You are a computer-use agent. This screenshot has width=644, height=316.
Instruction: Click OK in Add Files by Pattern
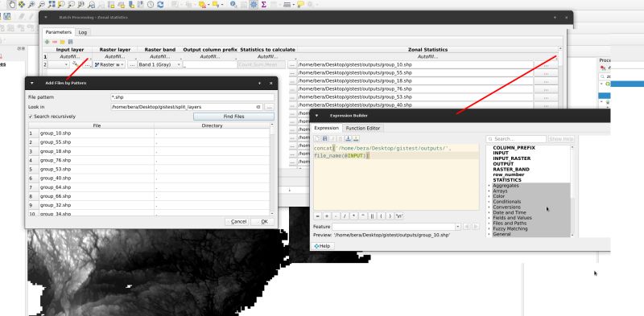click(x=263, y=222)
